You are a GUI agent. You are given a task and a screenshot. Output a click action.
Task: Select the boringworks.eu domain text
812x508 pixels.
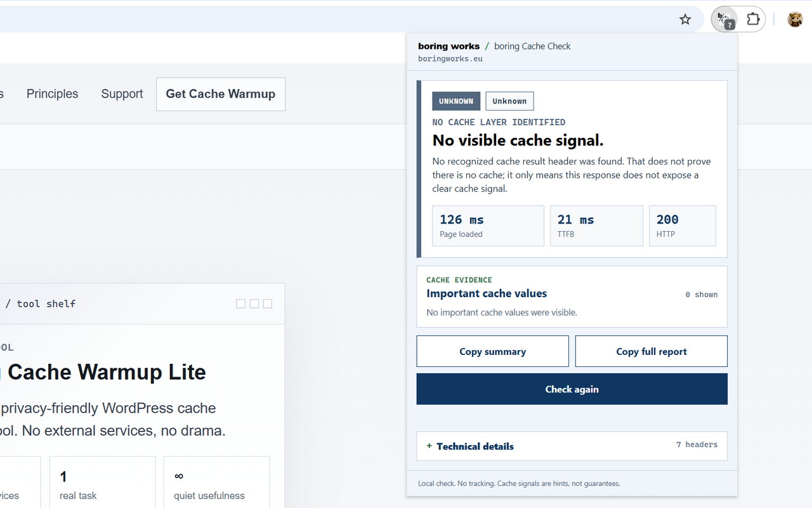(450, 58)
